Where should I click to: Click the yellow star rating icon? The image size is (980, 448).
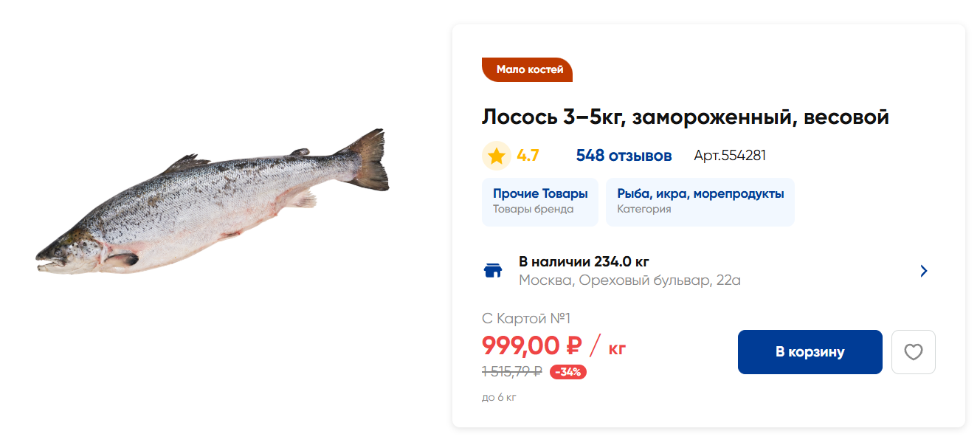(497, 156)
